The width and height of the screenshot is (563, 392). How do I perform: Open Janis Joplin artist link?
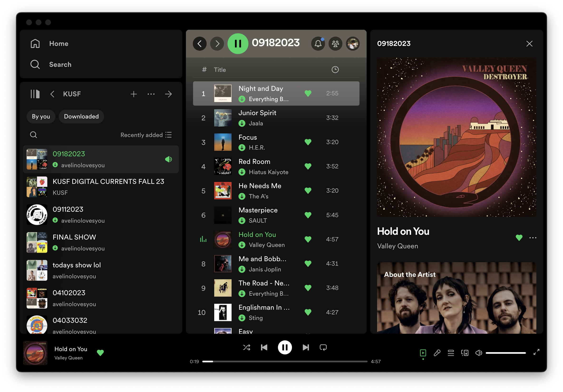[265, 269]
